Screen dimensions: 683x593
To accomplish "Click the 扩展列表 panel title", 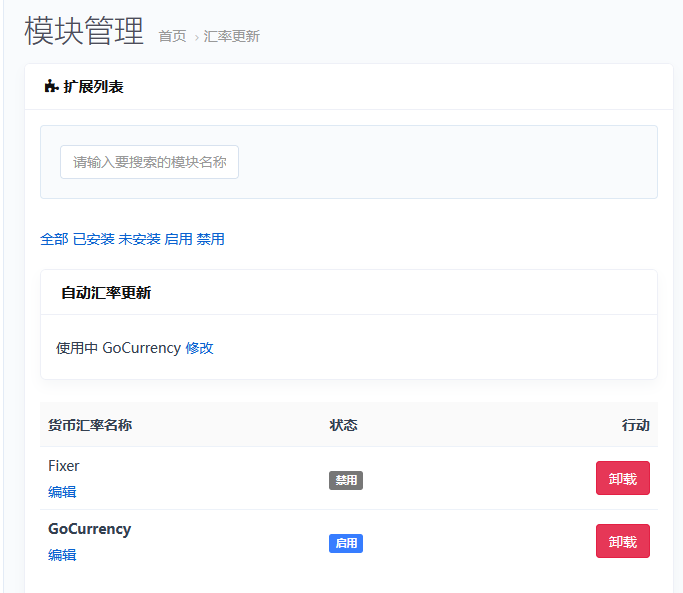I will 94,86.
